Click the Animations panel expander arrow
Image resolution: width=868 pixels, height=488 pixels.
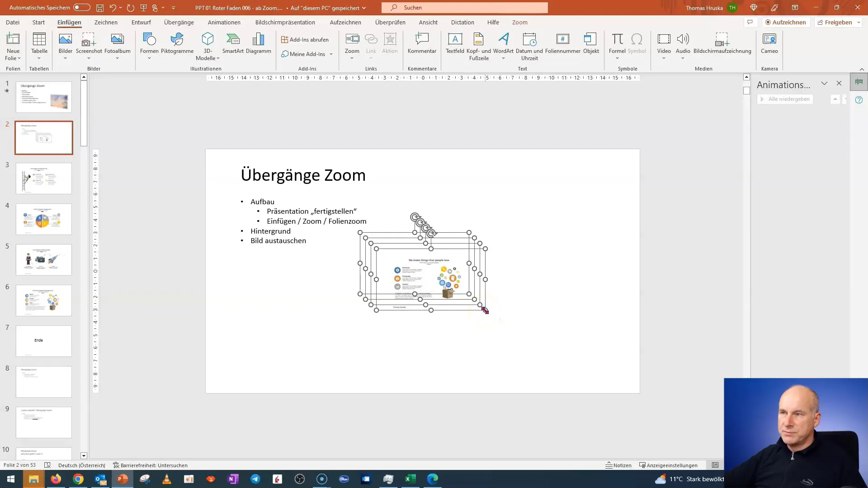tap(825, 84)
